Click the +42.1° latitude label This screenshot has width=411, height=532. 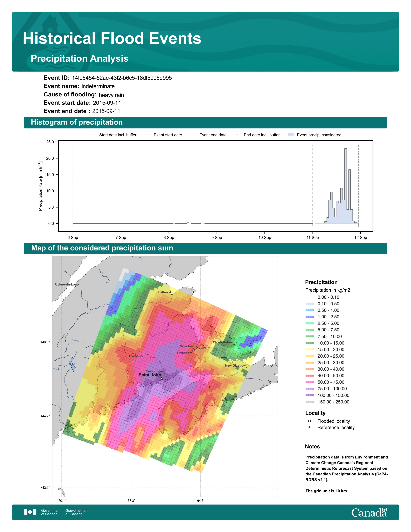(45, 487)
